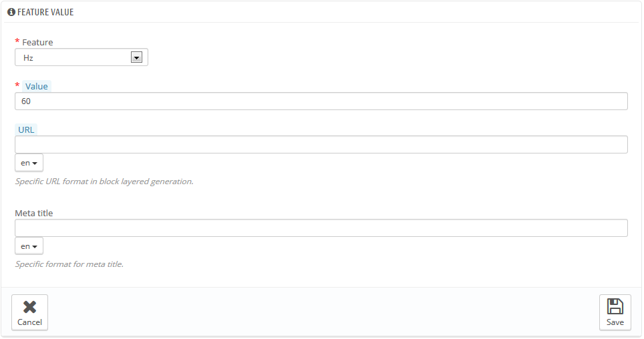Click the meta title format help text

coord(69,264)
